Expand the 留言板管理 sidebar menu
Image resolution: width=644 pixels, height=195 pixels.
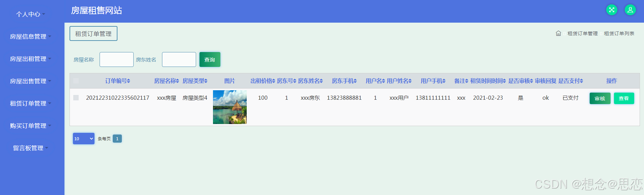coord(30,148)
